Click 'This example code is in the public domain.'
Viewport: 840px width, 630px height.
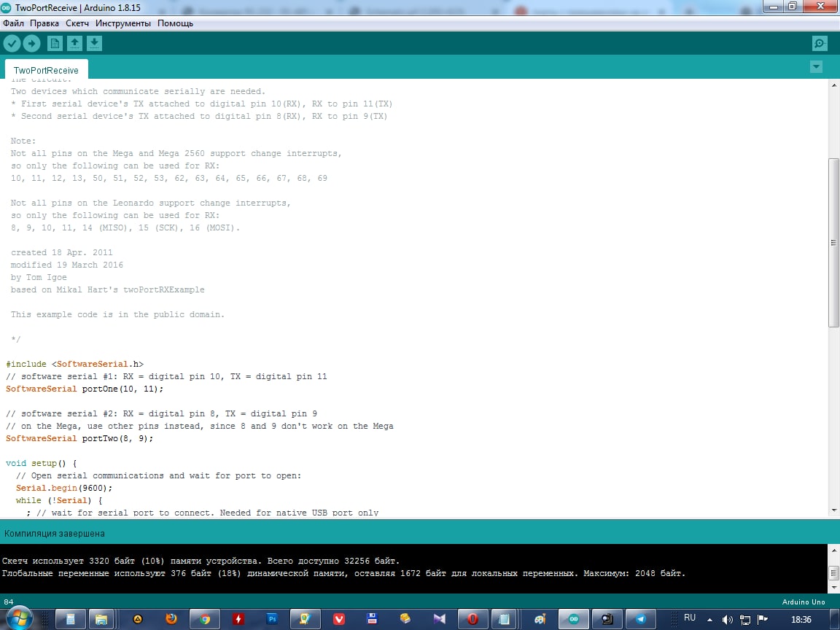[117, 314]
